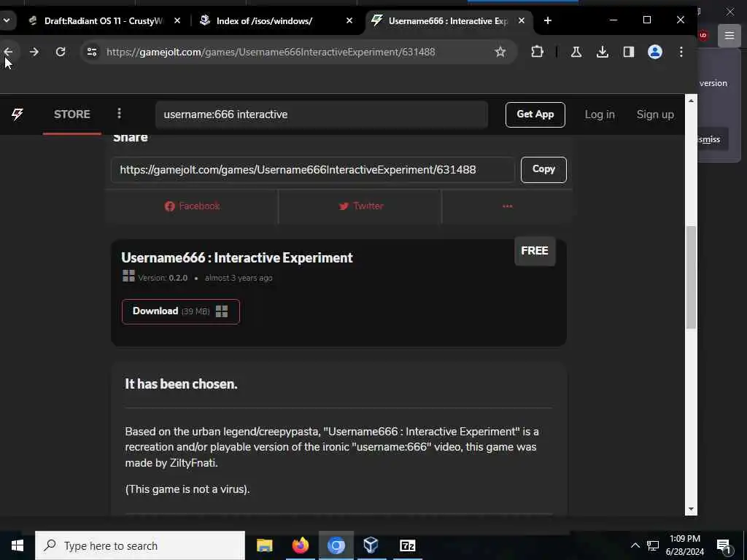Click the Sign up link
Image resolution: width=747 pixels, height=560 pixels.
tap(655, 114)
